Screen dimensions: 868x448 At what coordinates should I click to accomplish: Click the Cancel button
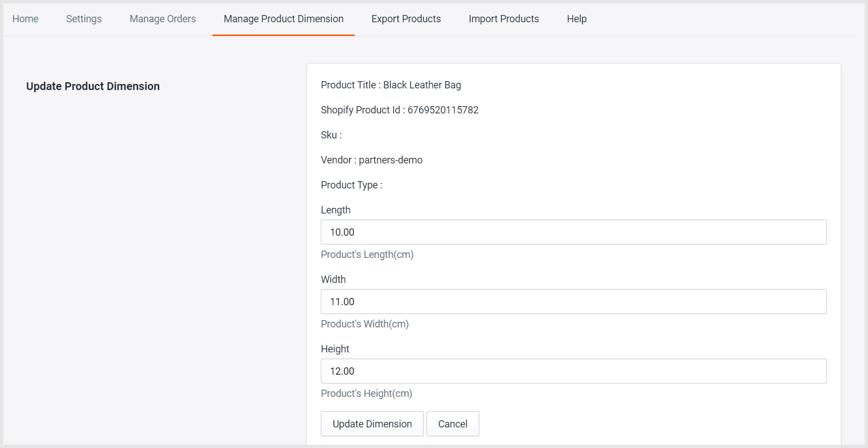tap(453, 424)
